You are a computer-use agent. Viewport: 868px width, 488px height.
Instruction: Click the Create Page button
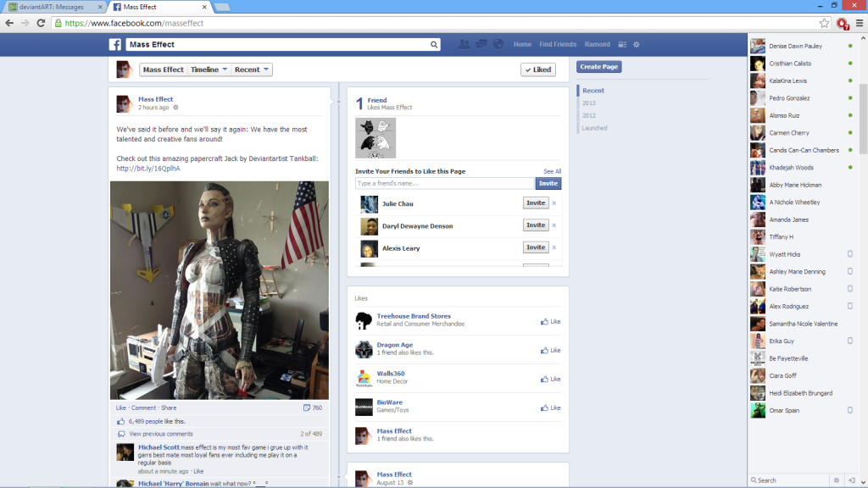pyautogui.click(x=599, y=67)
